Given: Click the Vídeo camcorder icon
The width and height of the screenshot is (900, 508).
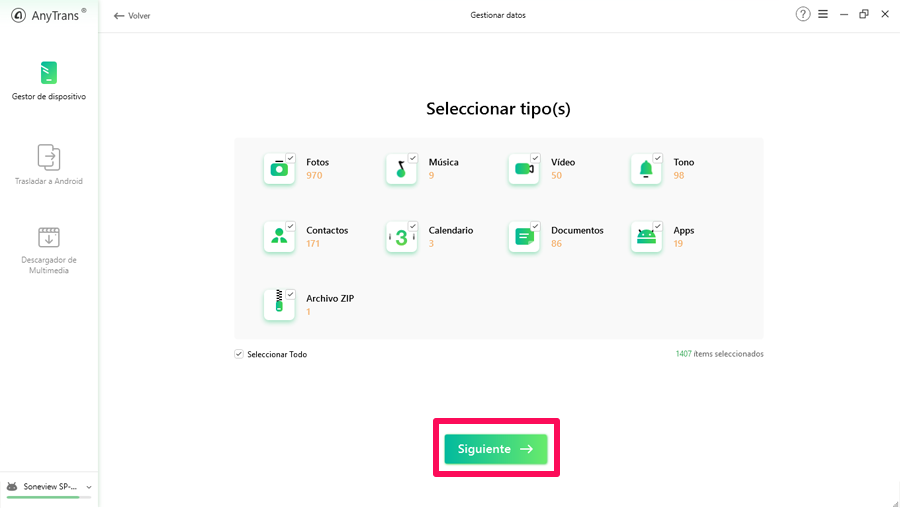Looking at the screenshot, I should tap(523, 169).
